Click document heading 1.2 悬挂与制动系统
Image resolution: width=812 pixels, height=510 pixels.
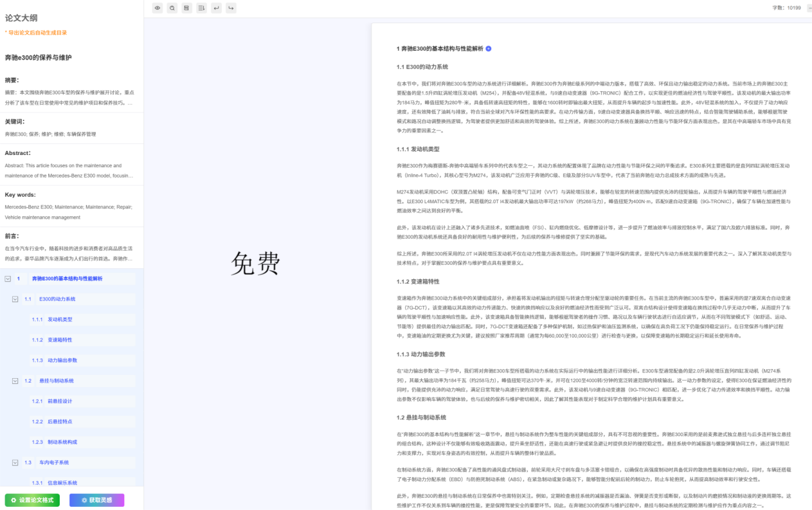click(x=421, y=417)
